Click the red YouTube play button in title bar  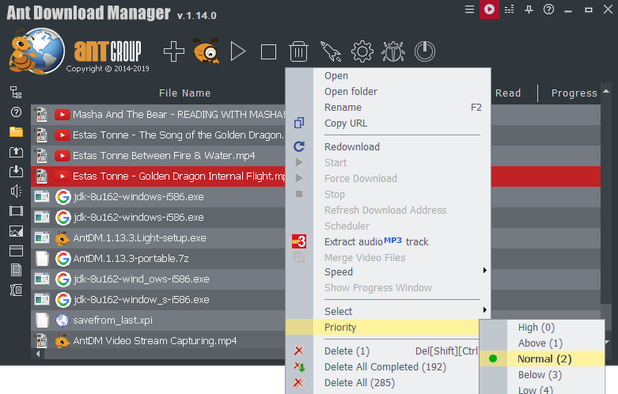(489, 9)
